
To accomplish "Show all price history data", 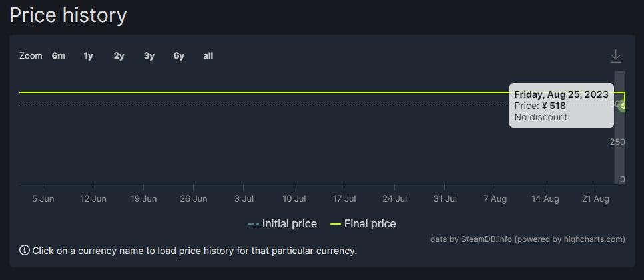I will (x=208, y=56).
